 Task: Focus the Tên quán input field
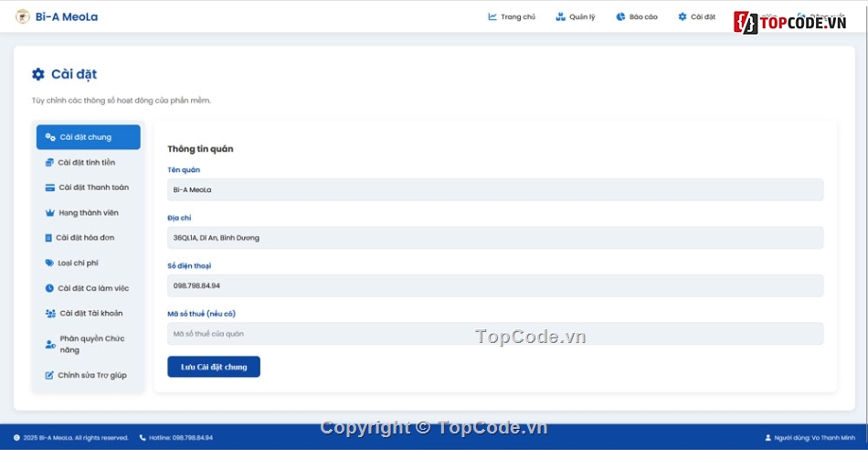[495, 189]
